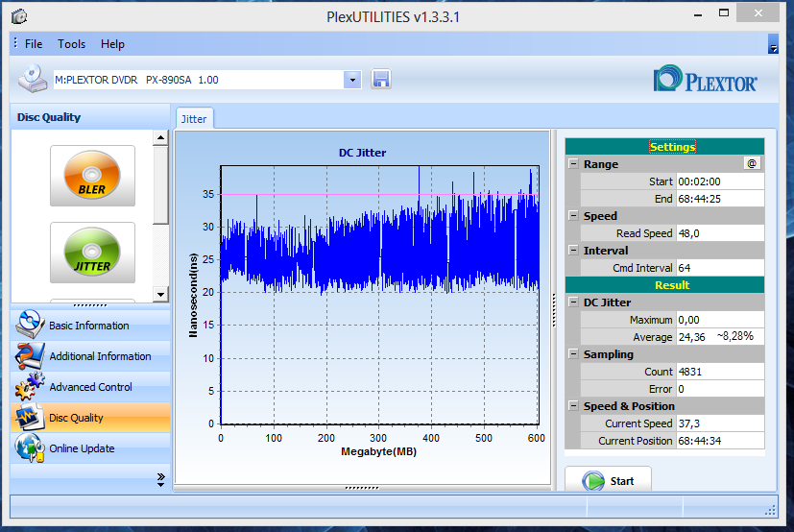
Task: Click the PlexUTILITIES app icon in title bar
Action: [19, 16]
